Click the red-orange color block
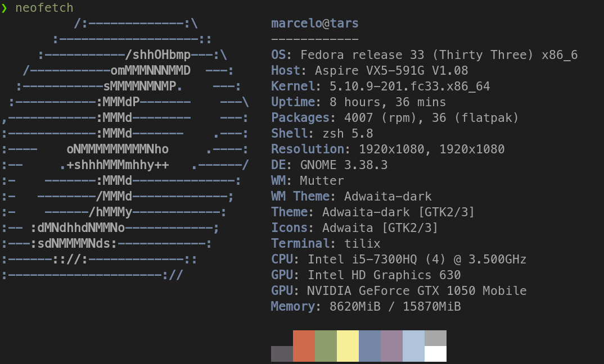Viewport: 604px width, 364px height. [x=304, y=346]
